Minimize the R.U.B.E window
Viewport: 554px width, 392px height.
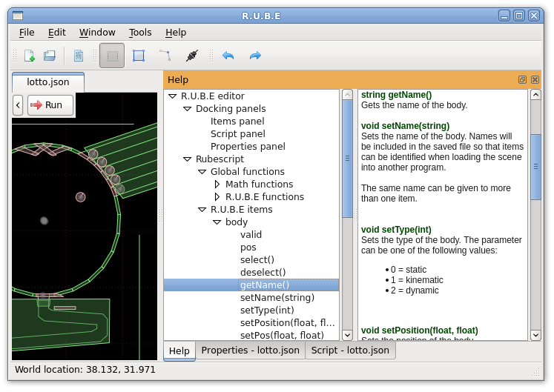coord(504,16)
